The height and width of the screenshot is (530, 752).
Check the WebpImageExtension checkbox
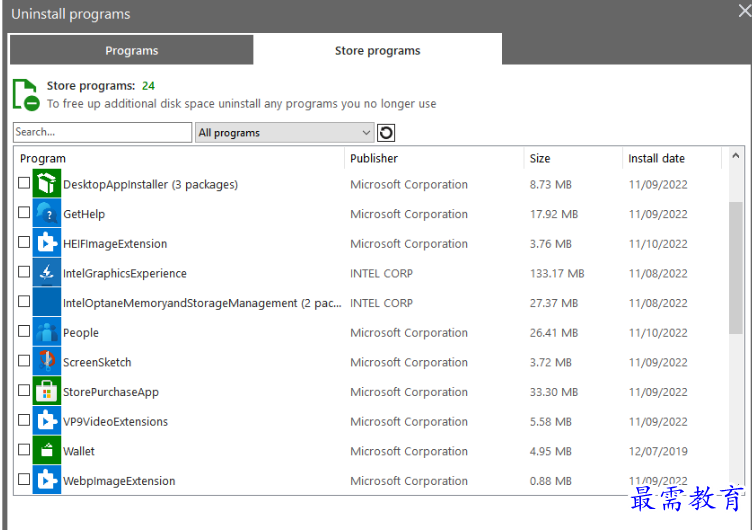coord(24,480)
